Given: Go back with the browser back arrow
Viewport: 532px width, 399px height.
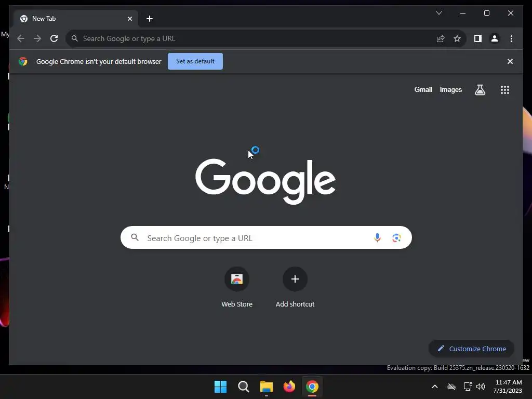Looking at the screenshot, I should click(21, 38).
